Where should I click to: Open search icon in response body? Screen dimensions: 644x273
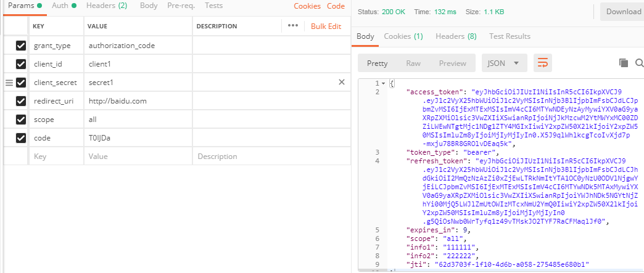[639, 63]
